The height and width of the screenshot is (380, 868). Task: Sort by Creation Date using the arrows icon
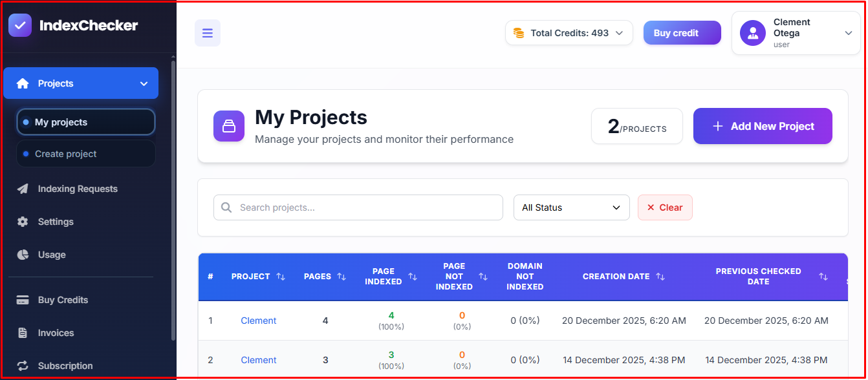tap(660, 277)
